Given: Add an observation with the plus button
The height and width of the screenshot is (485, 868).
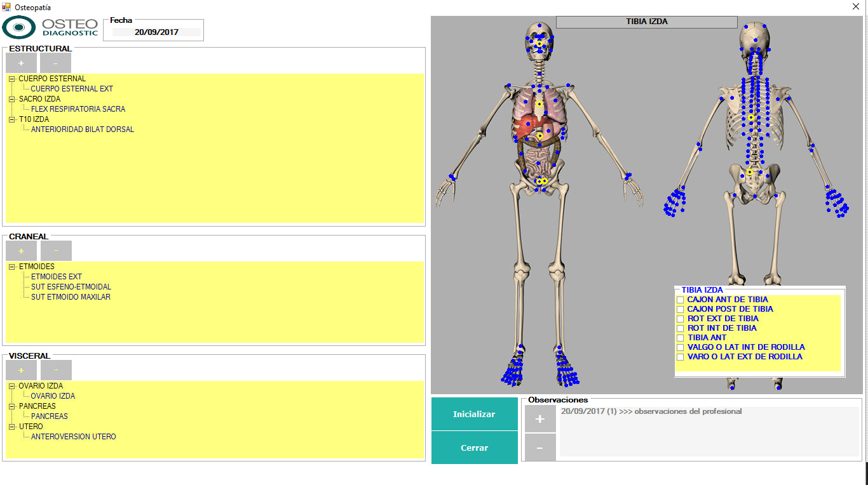Looking at the screenshot, I should click(x=540, y=419).
